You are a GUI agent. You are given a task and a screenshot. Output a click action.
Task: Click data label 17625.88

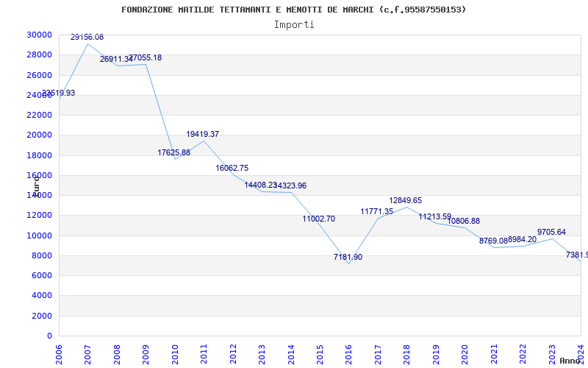[173, 153]
